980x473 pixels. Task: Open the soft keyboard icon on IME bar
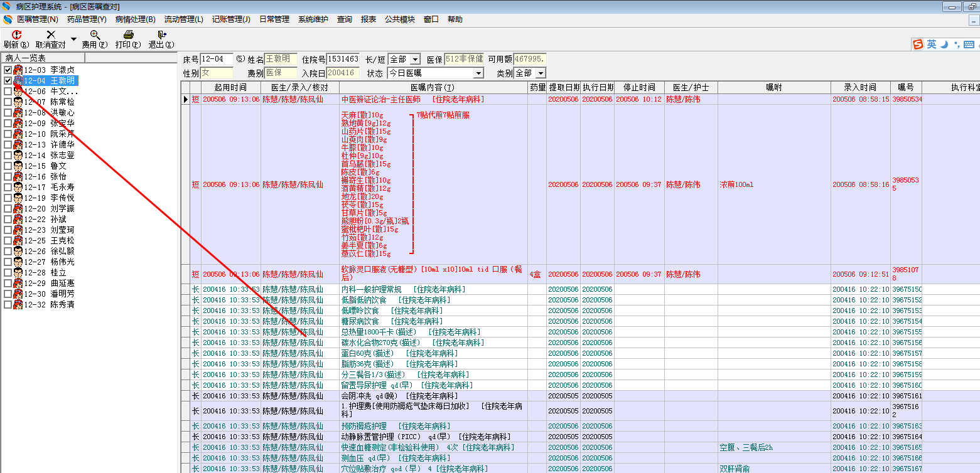(969, 45)
